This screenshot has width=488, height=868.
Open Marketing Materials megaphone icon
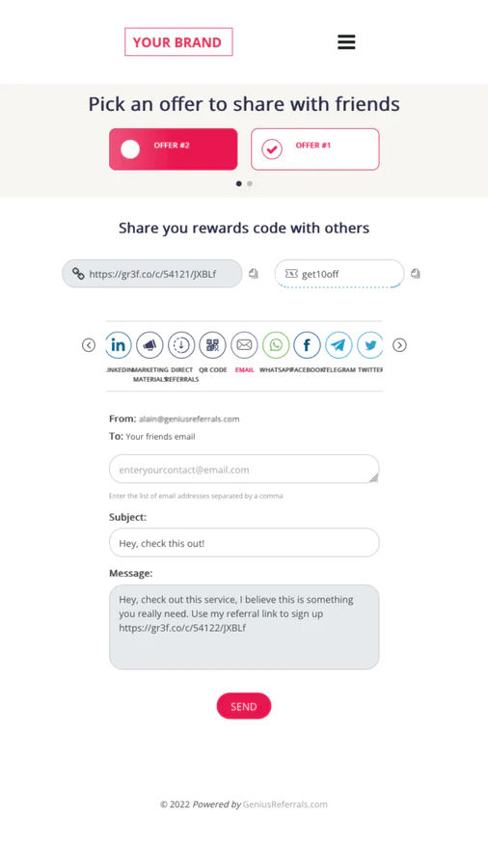149,345
